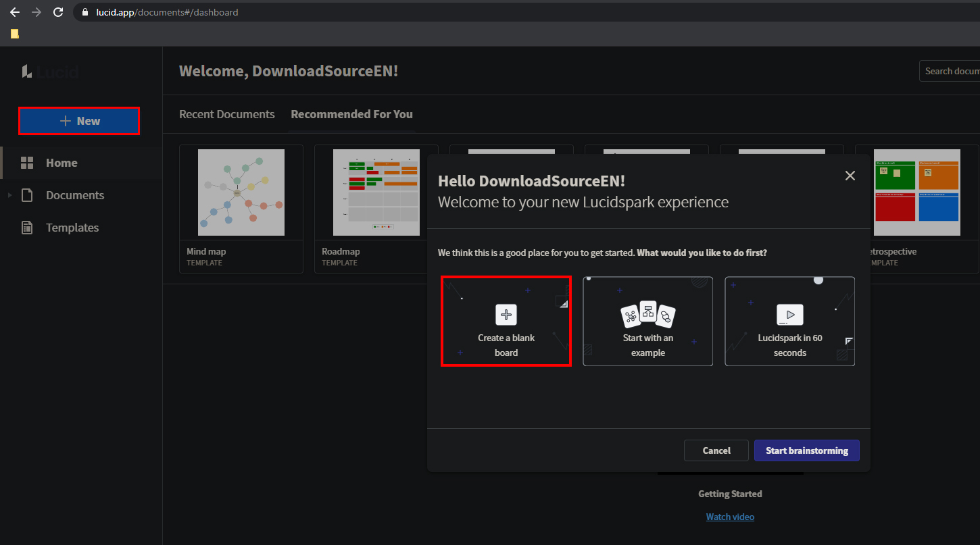Click the browser address bar URL

coord(167,12)
